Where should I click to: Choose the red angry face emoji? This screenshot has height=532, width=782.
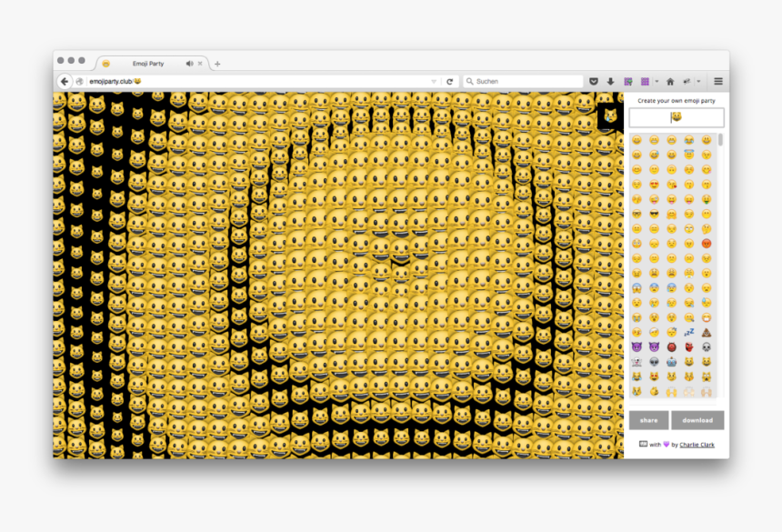tap(707, 243)
